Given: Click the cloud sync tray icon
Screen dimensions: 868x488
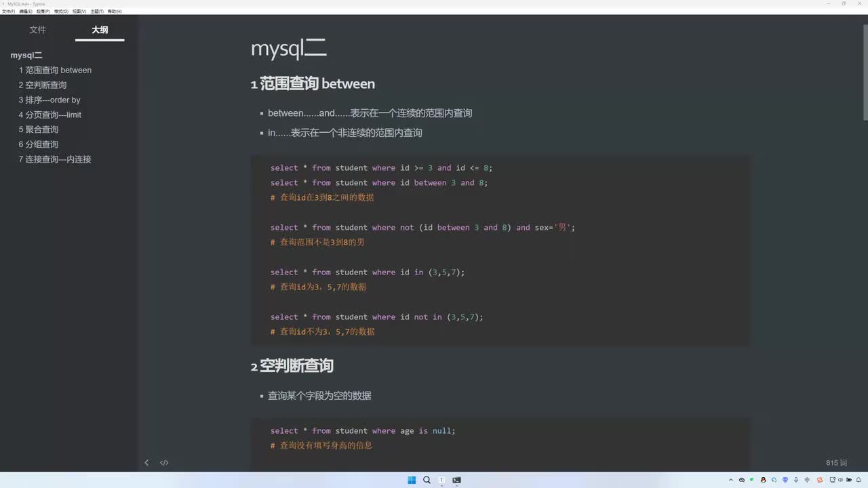Looking at the screenshot, I should 742,480.
